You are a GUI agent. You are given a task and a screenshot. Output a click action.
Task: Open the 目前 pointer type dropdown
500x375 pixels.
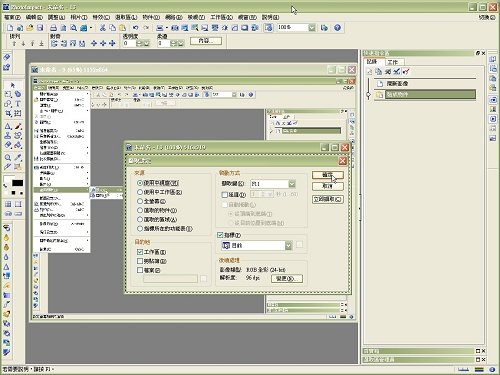288,246
